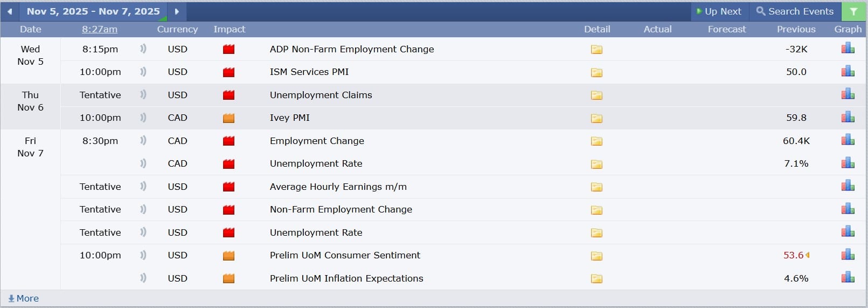Click the Up Next tab
Screen dimensions: 868x308
tap(719, 11)
